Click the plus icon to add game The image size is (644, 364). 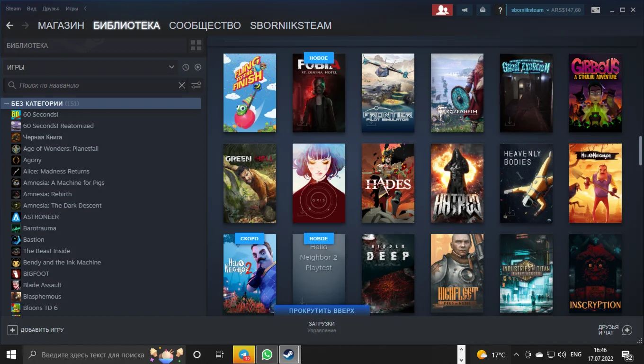click(12, 330)
